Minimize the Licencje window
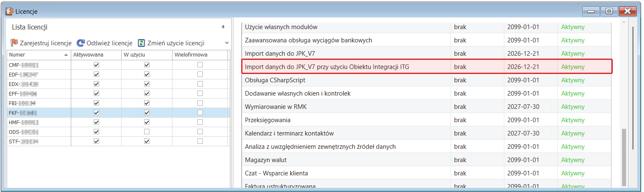The height and width of the screenshot is (192, 644). (x=592, y=11)
